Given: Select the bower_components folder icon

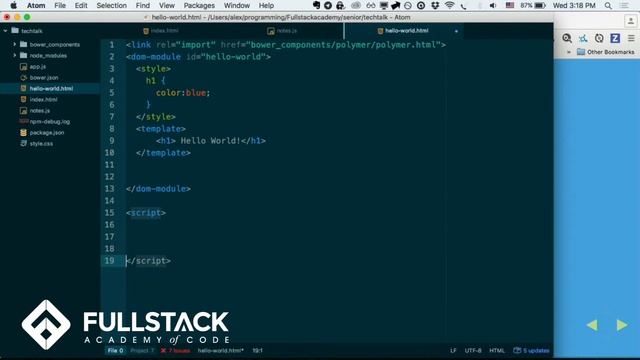Looking at the screenshot, I should (x=24, y=44).
